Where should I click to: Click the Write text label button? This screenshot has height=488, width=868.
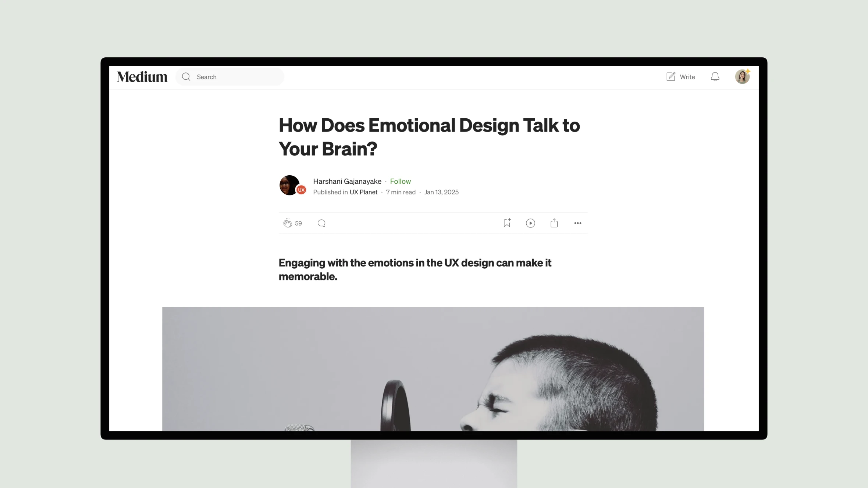pos(688,76)
